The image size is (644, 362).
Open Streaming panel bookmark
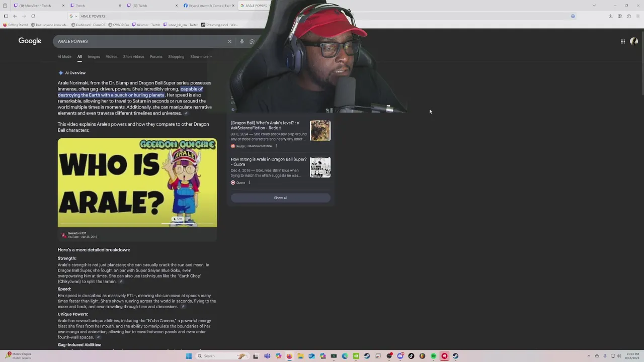pyautogui.click(x=219, y=25)
